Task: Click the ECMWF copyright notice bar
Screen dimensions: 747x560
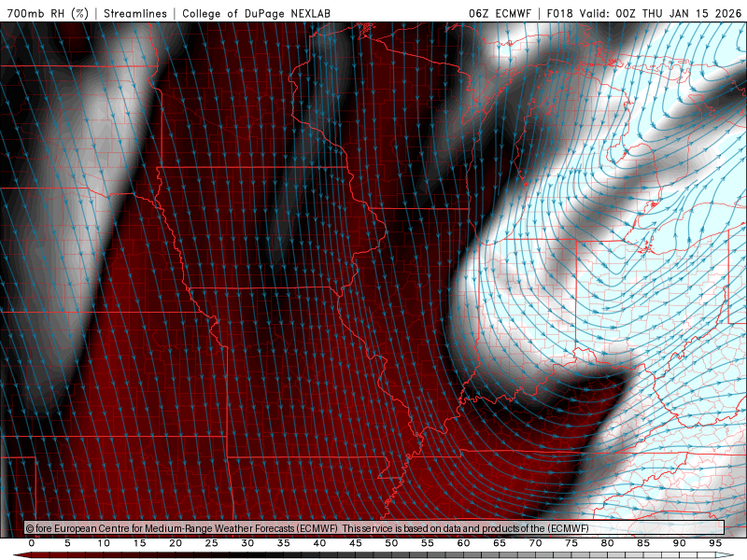Action: tap(374, 528)
